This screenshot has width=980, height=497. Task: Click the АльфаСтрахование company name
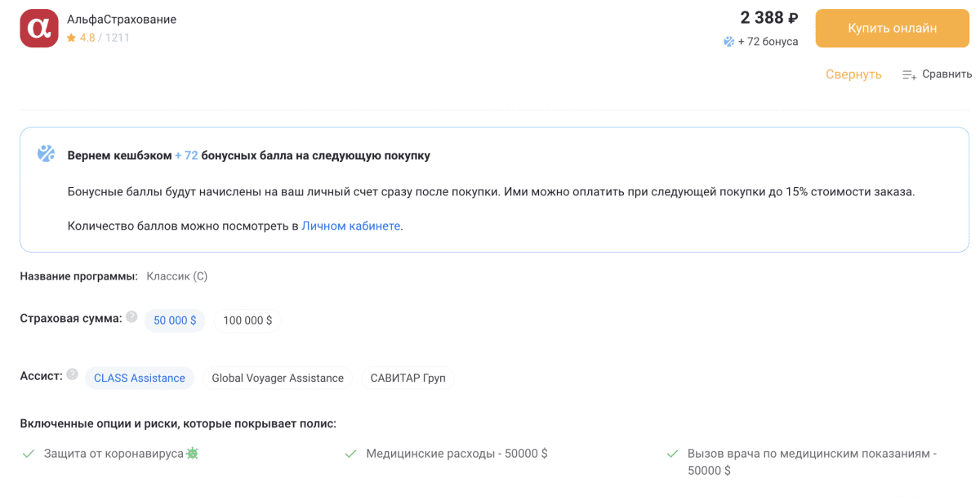click(122, 20)
